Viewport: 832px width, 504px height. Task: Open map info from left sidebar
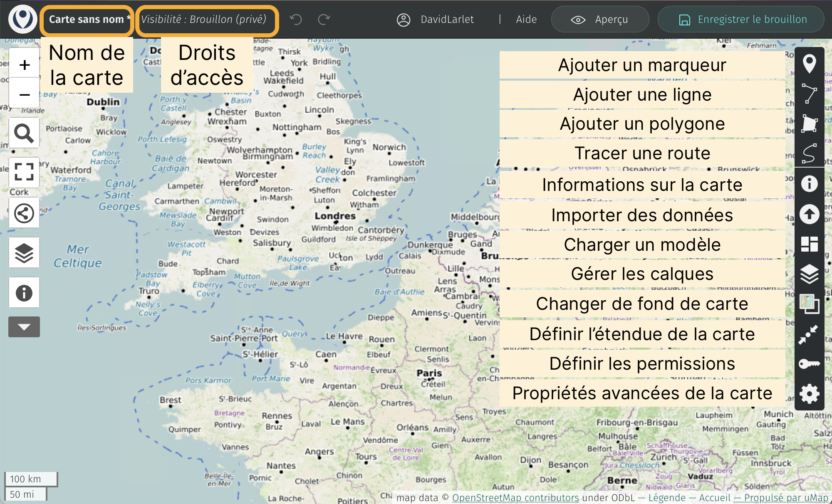coord(24,293)
